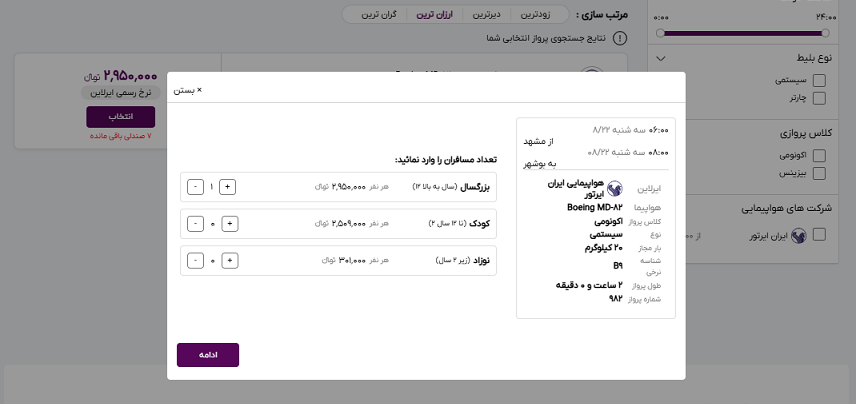Viewport: 856px width, 404px height.
Task: Click the ادامه continue button
Action: [x=208, y=355]
